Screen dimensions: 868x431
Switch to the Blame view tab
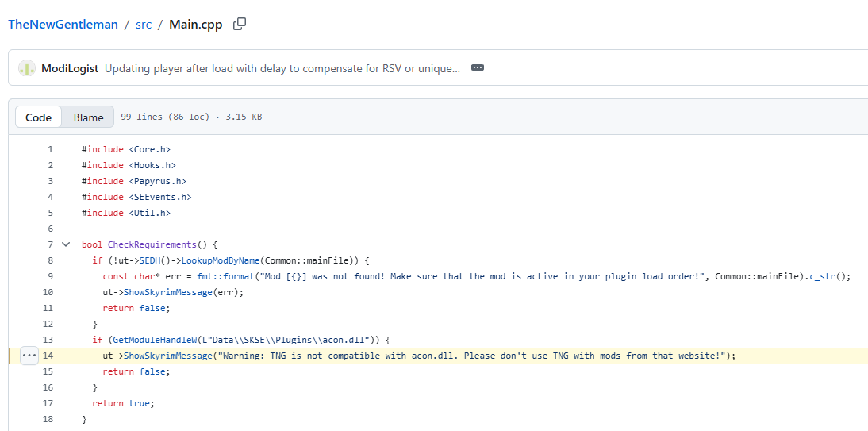pyautogui.click(x=89, y=117)
